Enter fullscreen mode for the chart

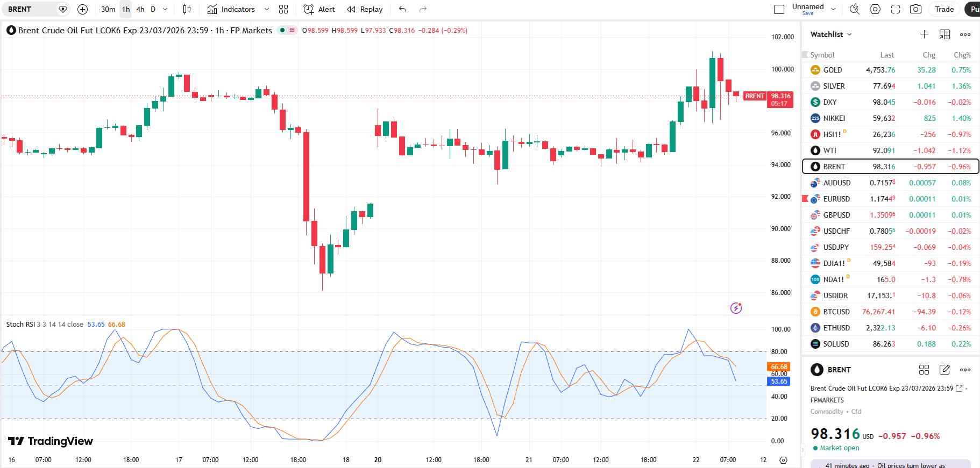[896, 9]
